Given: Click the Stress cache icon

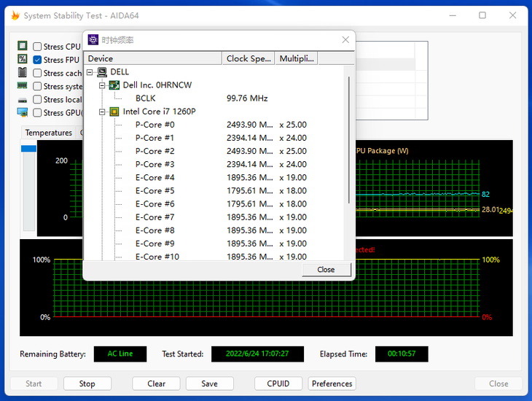Looking at the screenshot, I should click(23, 73).
